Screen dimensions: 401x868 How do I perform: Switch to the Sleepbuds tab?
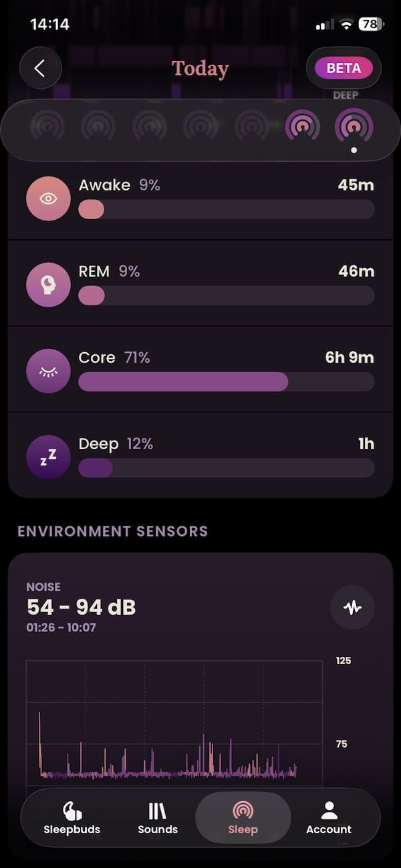click(72, 819)
